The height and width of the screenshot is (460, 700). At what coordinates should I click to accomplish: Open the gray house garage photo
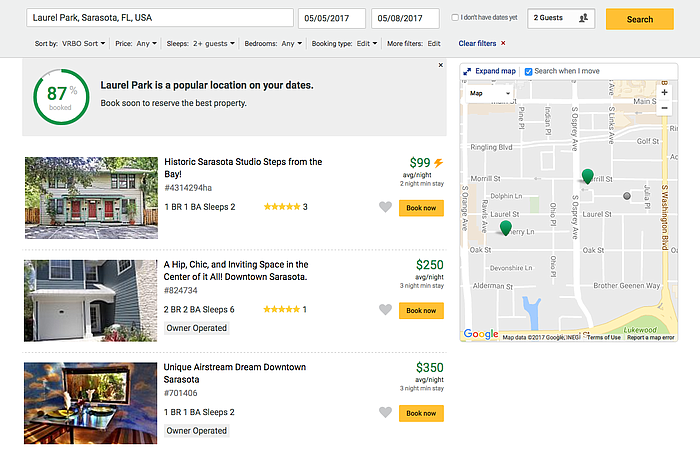91,301
